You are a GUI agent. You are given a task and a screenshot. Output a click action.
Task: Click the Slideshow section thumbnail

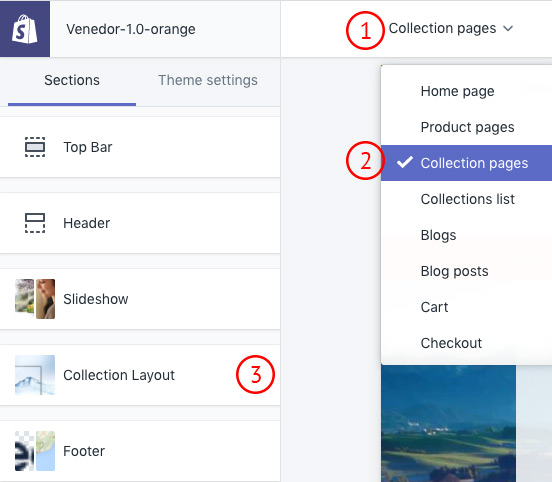(35, 299)
